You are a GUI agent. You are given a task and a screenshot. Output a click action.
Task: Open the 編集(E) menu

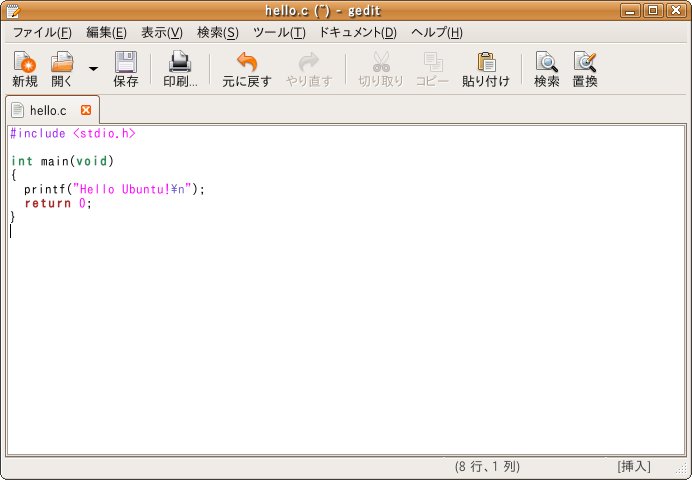tap(106, 32)
